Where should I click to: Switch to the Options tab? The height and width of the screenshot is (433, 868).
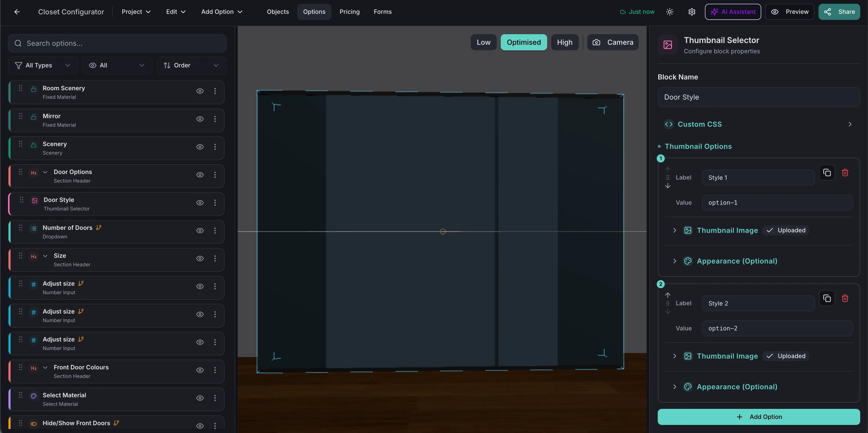coord(314,12)
